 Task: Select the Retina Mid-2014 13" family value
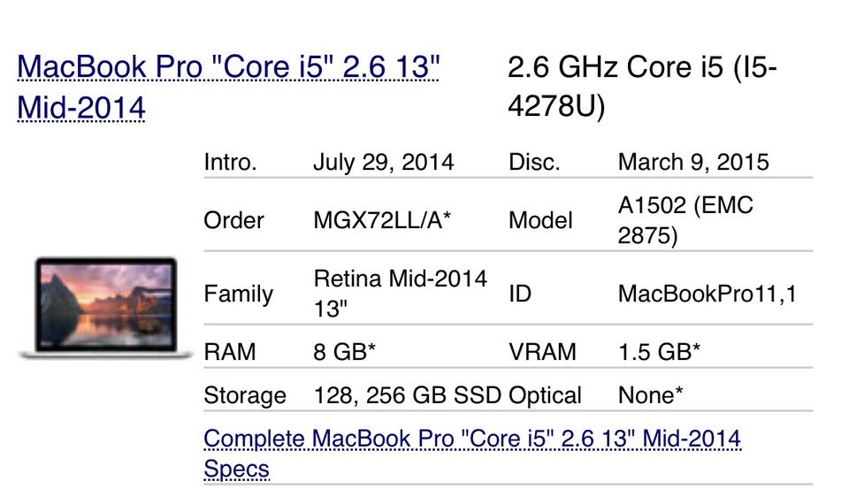pos(400,294)
